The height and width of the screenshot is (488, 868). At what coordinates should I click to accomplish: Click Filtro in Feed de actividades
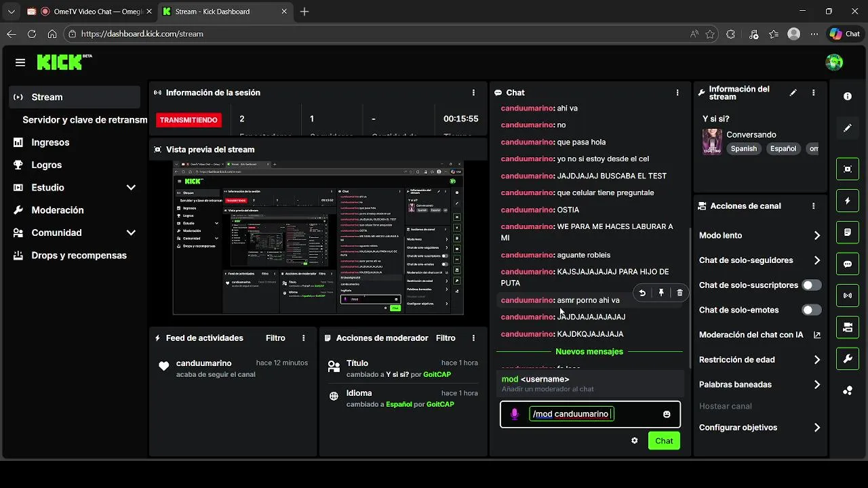click(x=275, y=338)
